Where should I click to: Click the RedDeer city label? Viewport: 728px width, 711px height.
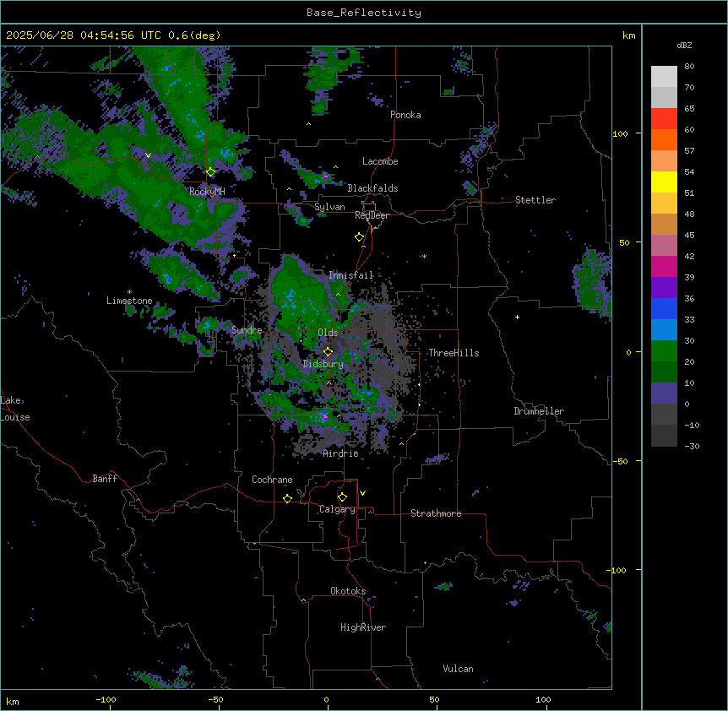pos(372,215)
